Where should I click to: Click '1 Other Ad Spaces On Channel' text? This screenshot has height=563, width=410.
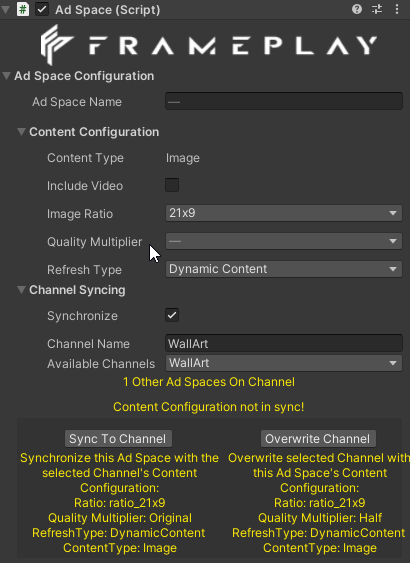[209, 382]
